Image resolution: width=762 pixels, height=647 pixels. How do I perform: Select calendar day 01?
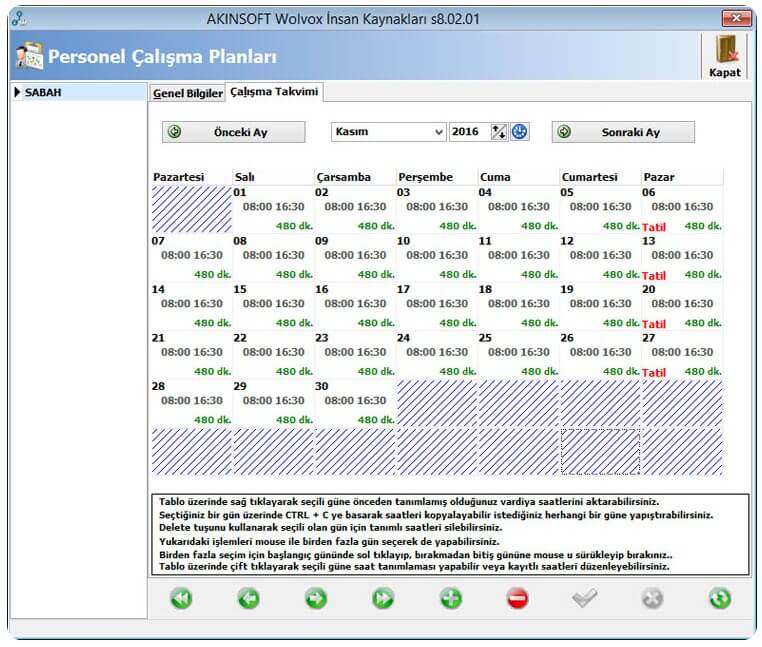click(273, 209)
